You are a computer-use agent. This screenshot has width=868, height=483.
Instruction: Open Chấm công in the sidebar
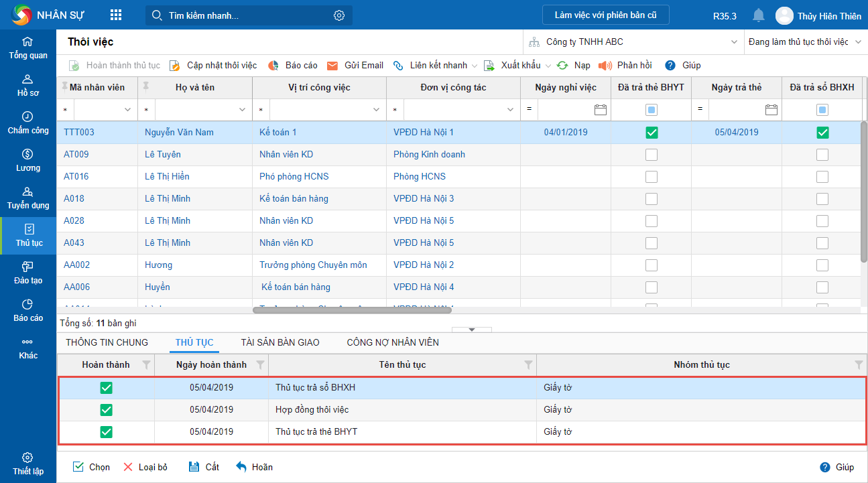(x=28, y=123)
